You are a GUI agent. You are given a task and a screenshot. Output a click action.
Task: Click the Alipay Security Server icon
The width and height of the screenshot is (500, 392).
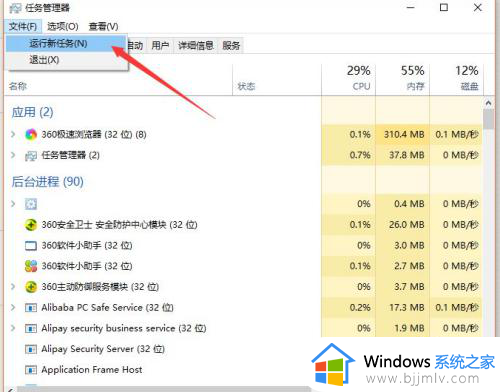tap(31, 349)
